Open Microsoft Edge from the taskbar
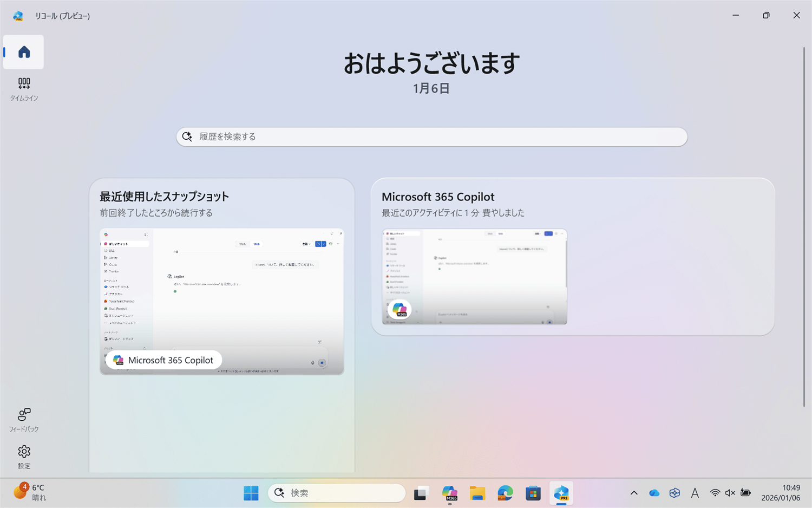Viewport: 812px width, 508px height. click(505, 493)
